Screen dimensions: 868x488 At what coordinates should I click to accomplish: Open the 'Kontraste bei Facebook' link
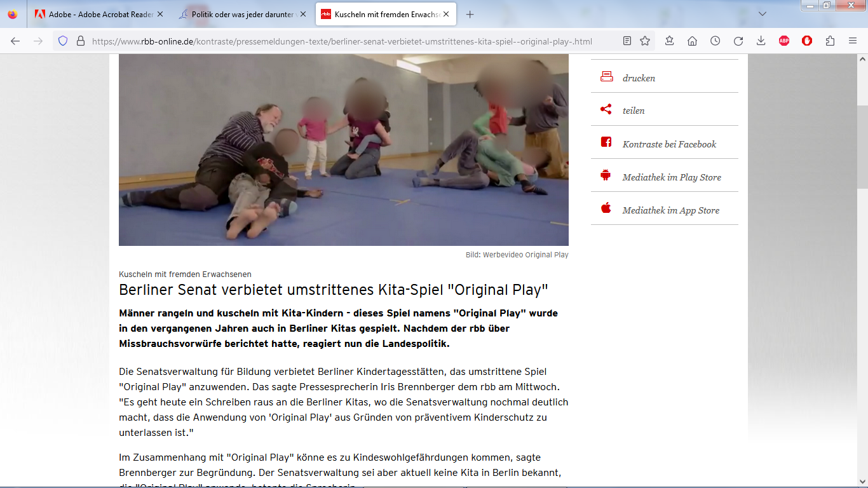point(669,144)
